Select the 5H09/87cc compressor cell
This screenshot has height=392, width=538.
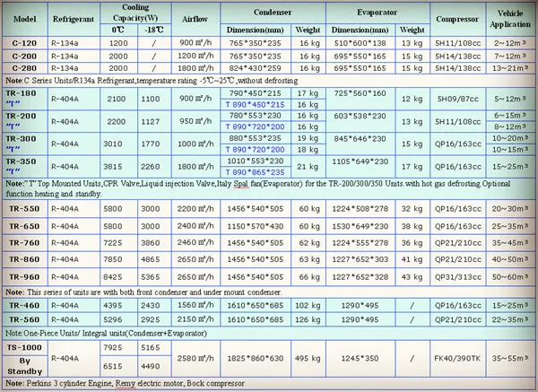457,98
